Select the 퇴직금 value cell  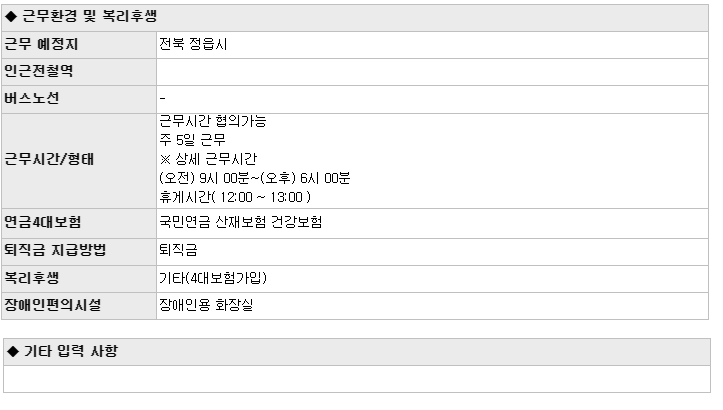[432, 252]
